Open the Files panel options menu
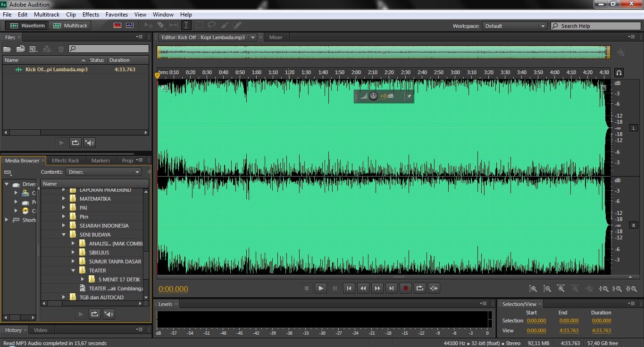This screenshot has width=644, height=347. [140, 37]
